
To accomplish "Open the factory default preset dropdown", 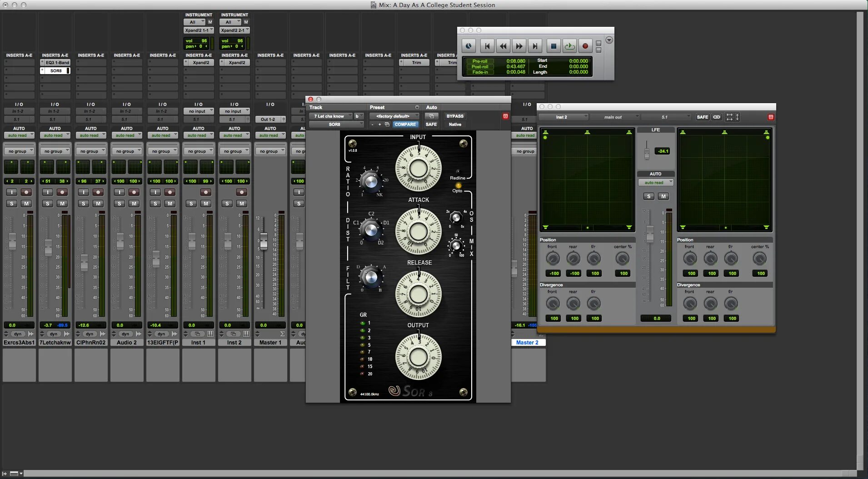I will (x=394, y=116).
